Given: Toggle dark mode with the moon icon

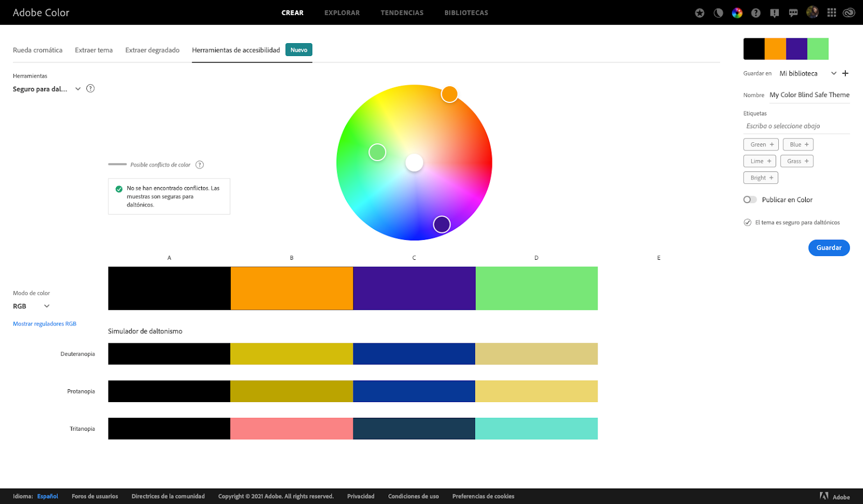Looking at the screenshot, I should tap(718, 12).
